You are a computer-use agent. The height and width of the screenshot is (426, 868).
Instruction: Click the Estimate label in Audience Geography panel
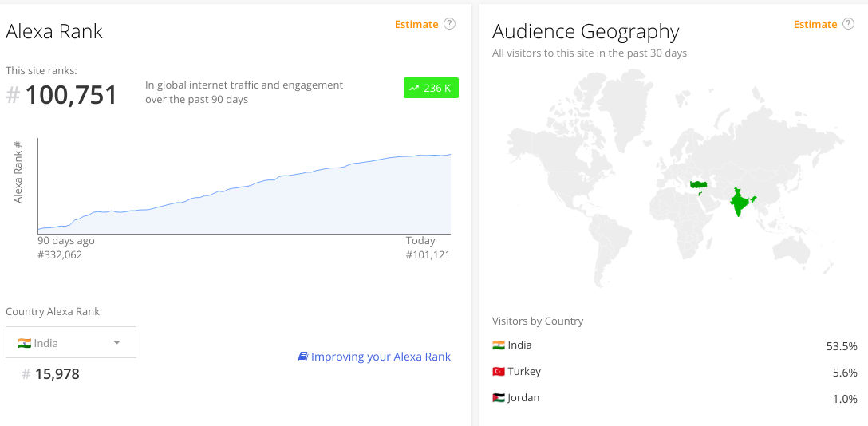(815, 25)
